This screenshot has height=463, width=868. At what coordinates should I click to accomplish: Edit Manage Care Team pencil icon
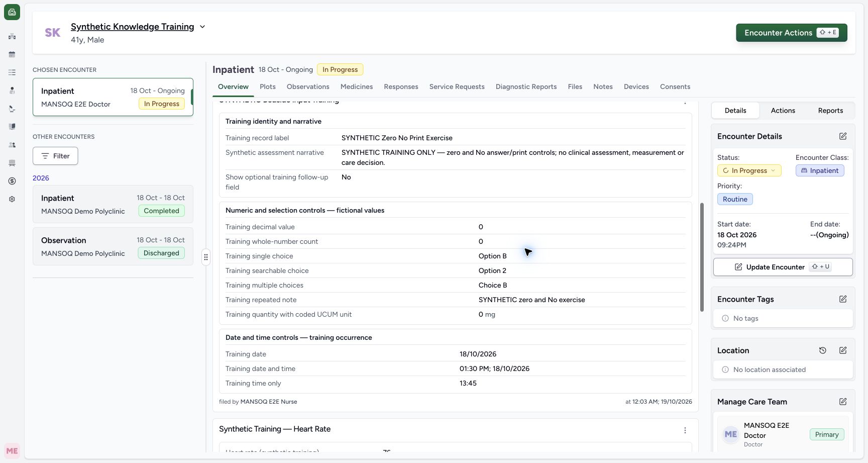coord(843,402)
